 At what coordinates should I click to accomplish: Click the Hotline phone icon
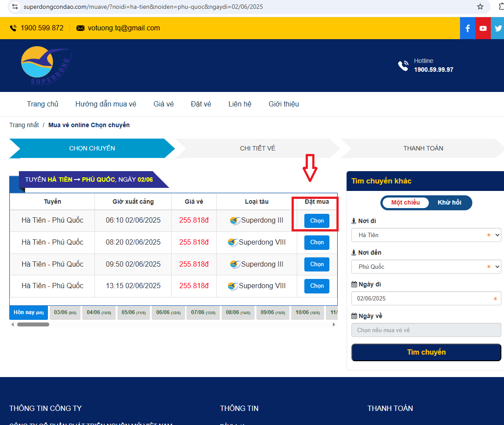(403, 66)
